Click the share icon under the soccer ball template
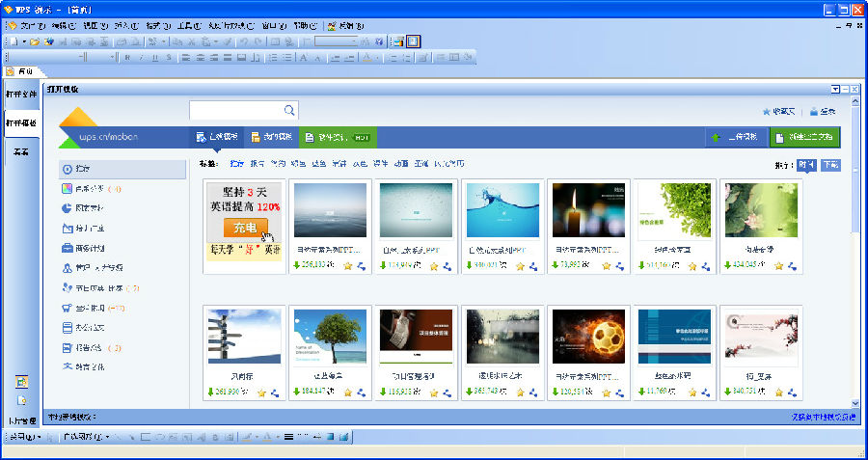Screen dimensions: 868x460 tap(613, 392)
